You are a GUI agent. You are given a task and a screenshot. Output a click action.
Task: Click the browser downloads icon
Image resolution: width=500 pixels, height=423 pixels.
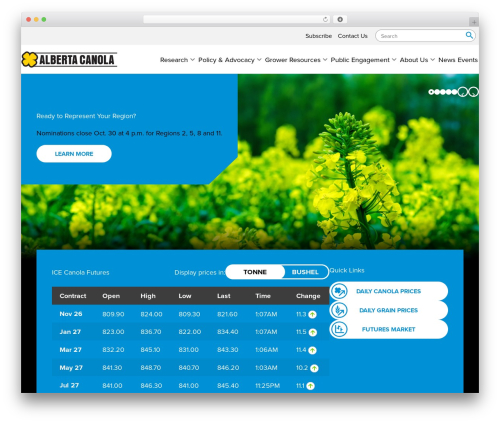340,20
